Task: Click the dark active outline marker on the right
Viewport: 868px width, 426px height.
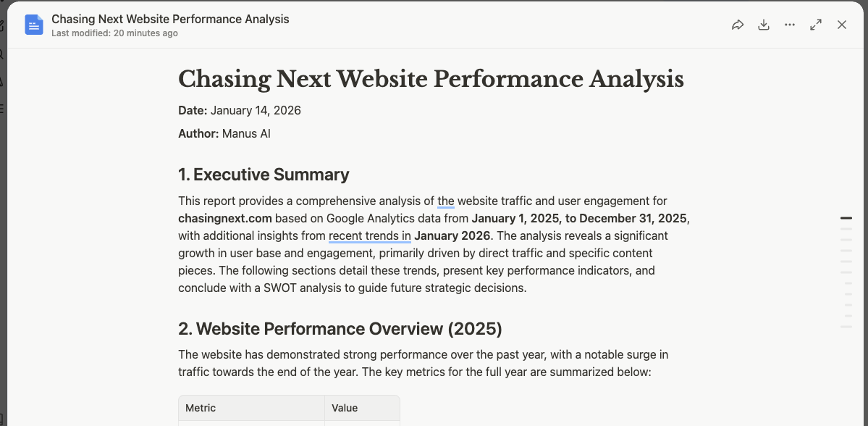Action: pos(846,218)
